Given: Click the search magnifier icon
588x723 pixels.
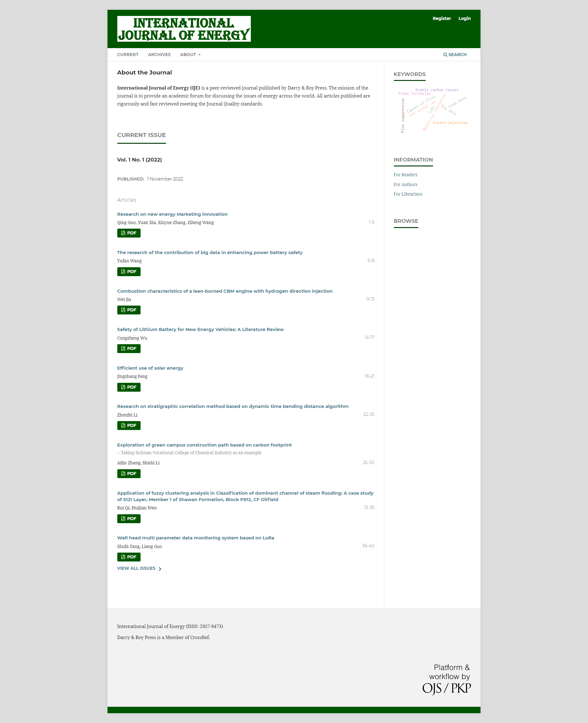Looking at the screenshot, I should [445, 55].
